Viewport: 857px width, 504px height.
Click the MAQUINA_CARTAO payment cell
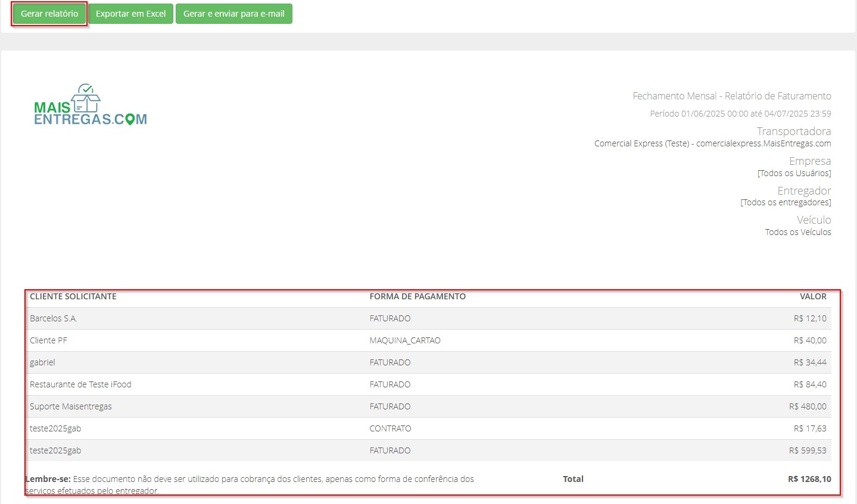(405, 340)
